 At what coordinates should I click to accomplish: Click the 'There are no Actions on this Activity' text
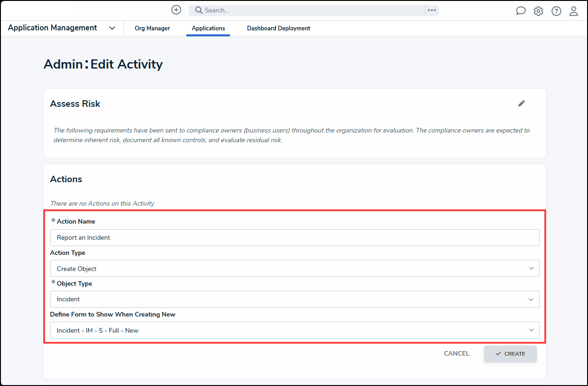click(102, 203)
